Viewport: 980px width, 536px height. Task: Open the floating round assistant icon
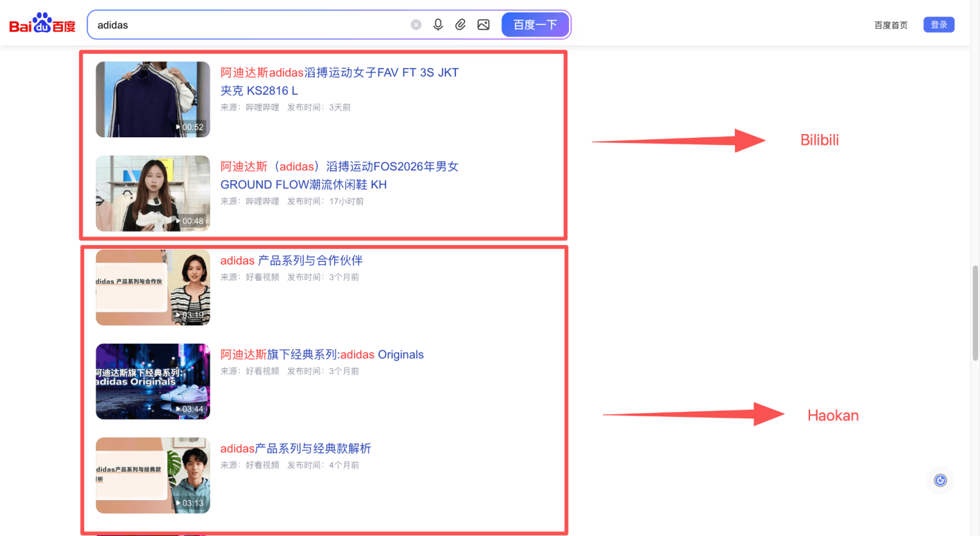click(941, 480)
